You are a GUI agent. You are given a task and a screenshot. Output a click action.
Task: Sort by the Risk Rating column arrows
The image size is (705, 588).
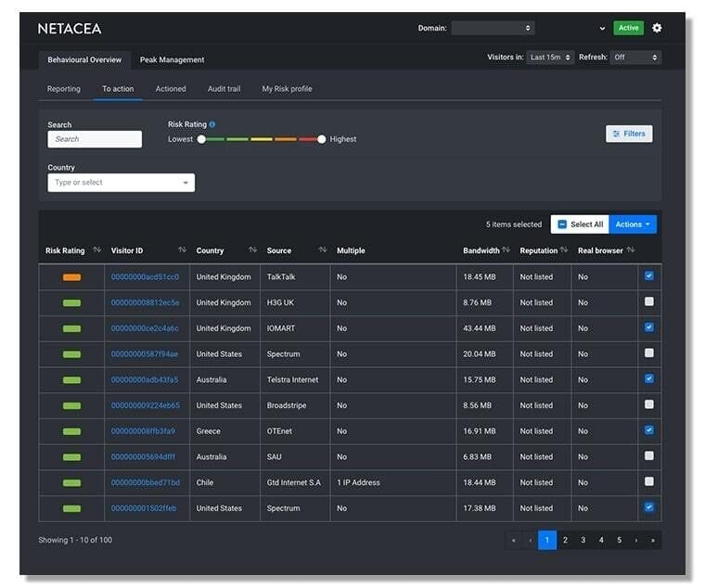[96, 249]
